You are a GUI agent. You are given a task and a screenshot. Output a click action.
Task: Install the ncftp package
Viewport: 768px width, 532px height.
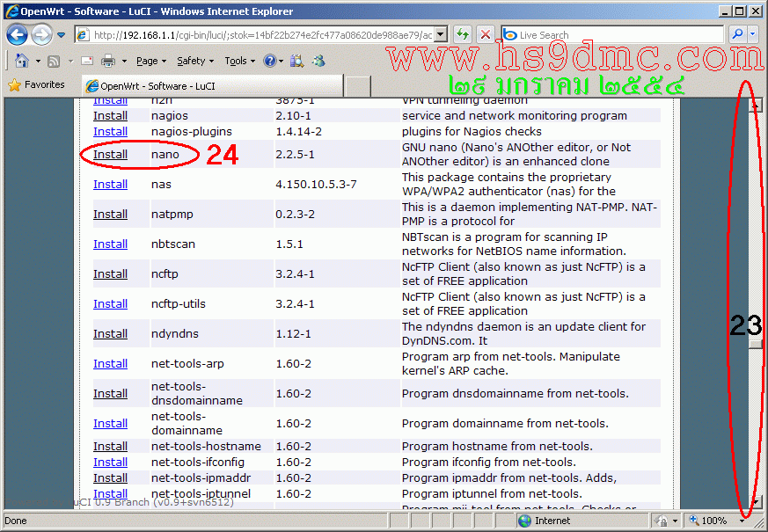110,274
